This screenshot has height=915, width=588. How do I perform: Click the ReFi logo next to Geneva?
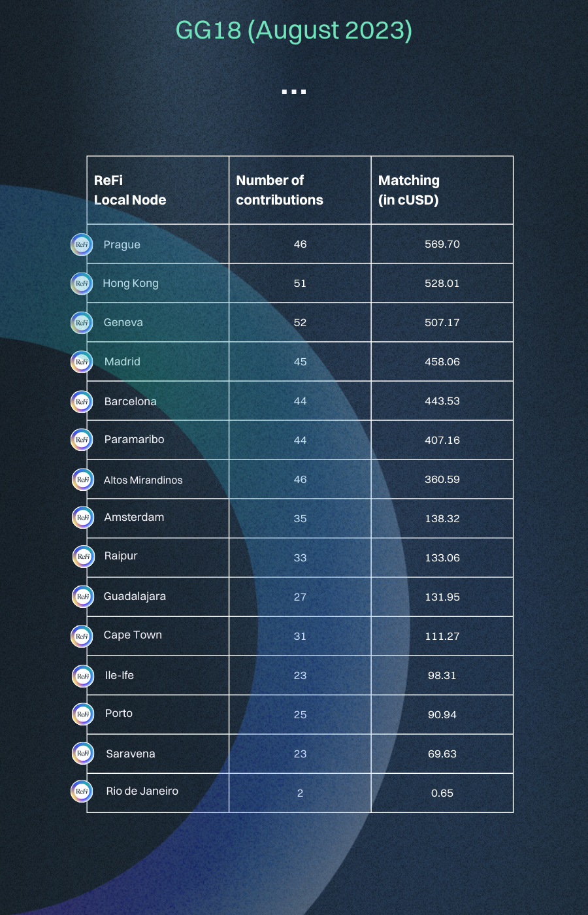pos(82,322)
